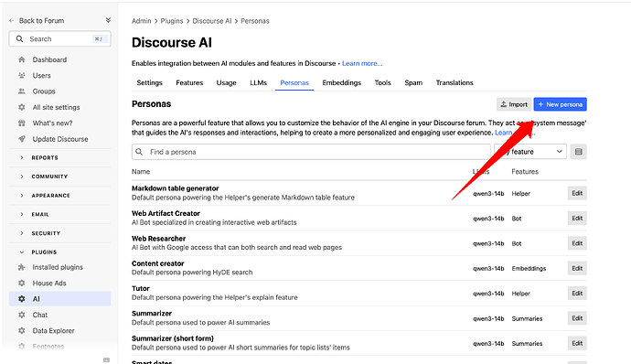Click the table layout icon beside feature filter
The image size is (631, 364).
578,152
